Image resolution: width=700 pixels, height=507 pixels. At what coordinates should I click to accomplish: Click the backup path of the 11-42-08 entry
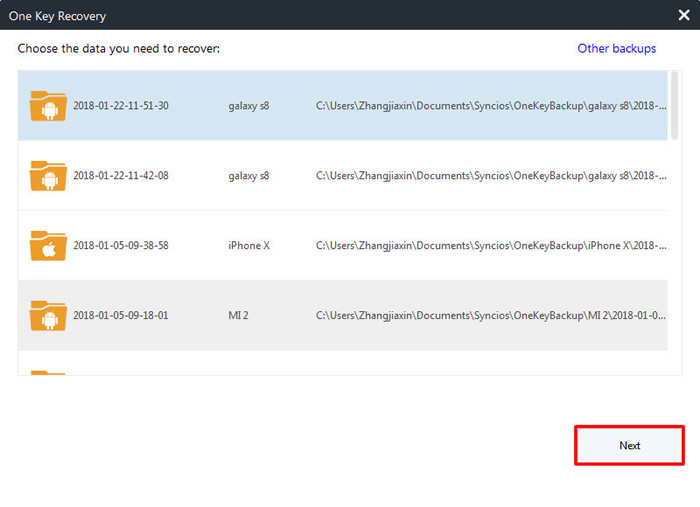[x=491, y=175]
